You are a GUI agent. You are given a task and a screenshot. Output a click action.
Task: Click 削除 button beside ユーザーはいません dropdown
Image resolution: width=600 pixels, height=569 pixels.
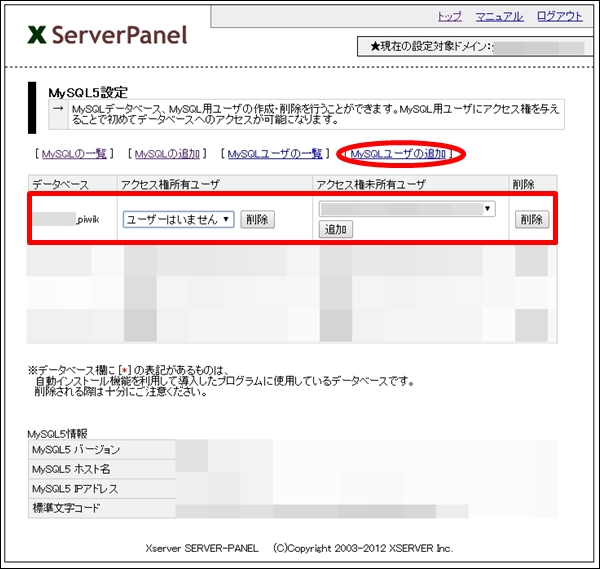pos(257,220)
